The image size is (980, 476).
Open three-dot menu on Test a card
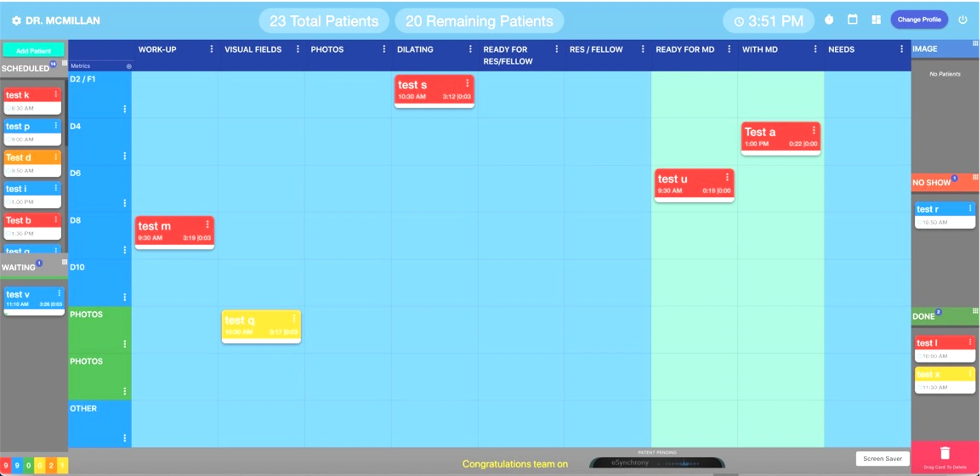click(814, 130)
